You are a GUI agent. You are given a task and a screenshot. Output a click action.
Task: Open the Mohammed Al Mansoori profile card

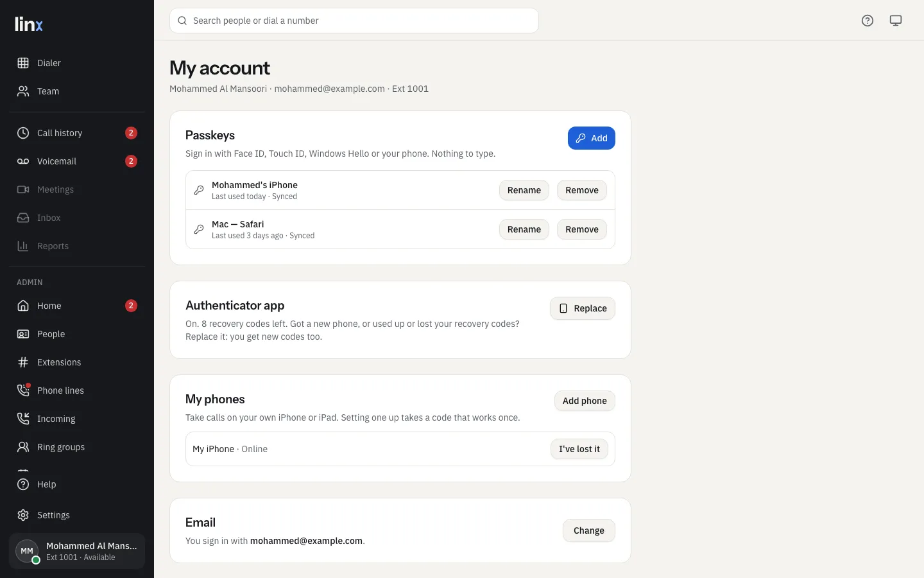[77, 551]
